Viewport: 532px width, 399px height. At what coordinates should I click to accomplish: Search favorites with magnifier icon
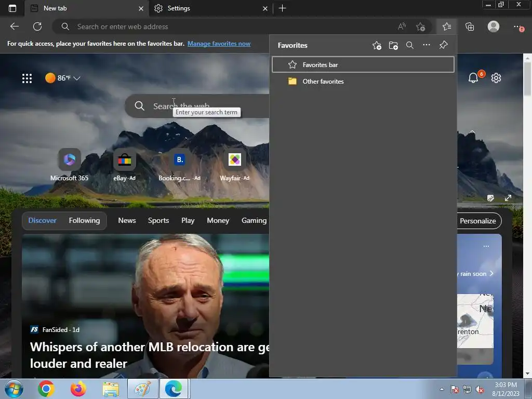[410, 45]
